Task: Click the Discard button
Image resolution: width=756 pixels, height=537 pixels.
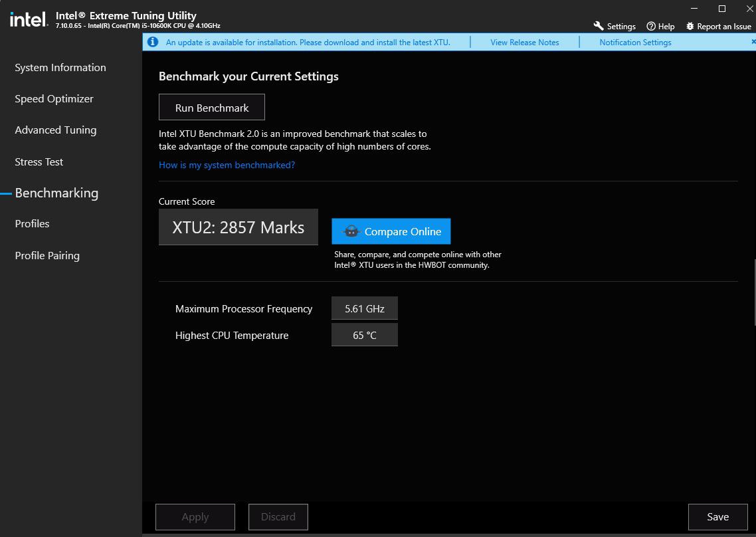Action: pos(278,517)
